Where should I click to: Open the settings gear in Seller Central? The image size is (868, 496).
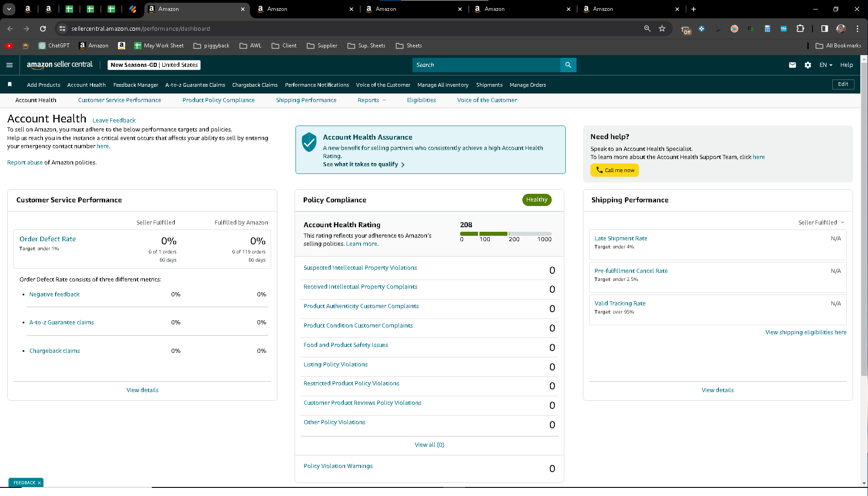pyautogui.click(x=808, y=65)
